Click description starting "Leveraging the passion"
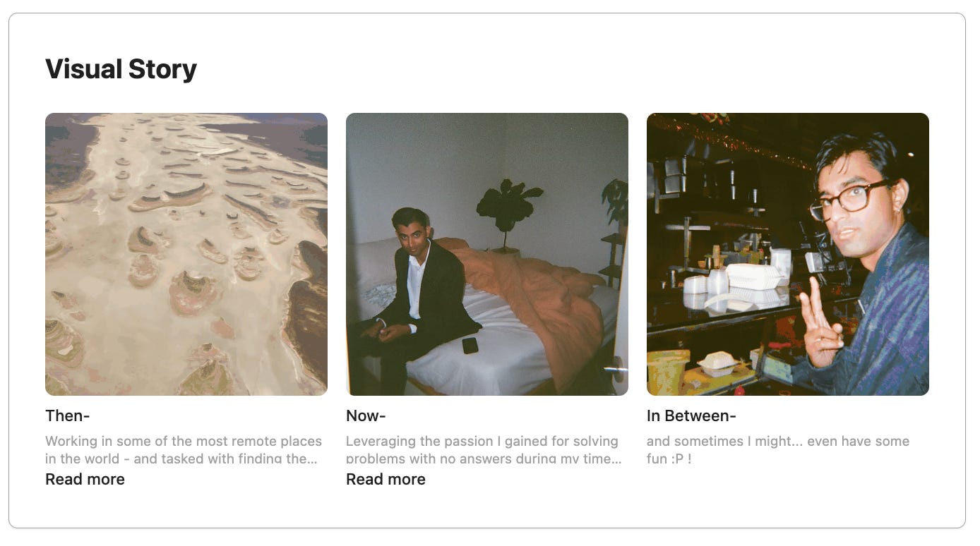 click(x=484, y=449)
